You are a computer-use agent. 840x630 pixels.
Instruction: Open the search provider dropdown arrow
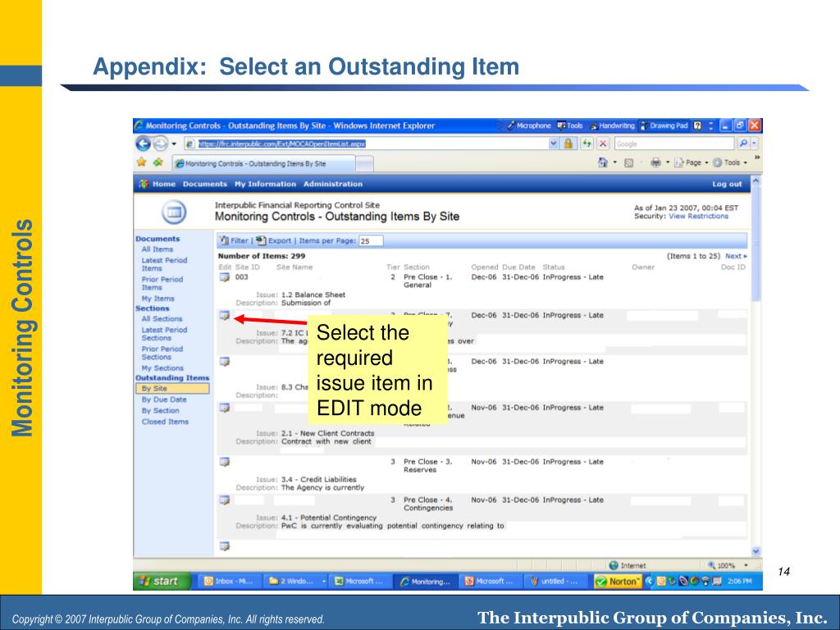coord(755,143)
